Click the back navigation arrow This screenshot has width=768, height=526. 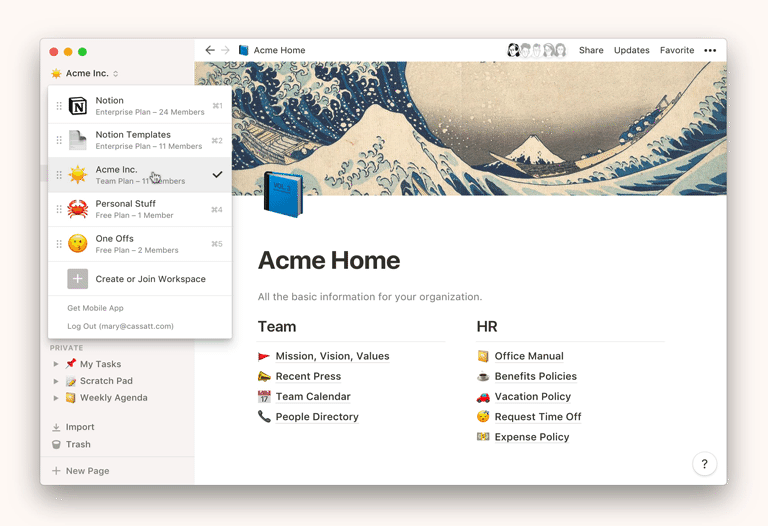pyautogui.click(x=209, y=50)
